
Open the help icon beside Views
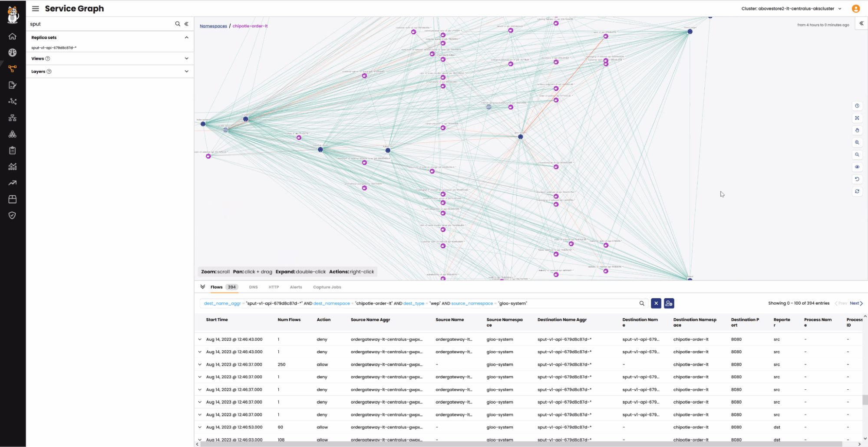coord(48,59)
